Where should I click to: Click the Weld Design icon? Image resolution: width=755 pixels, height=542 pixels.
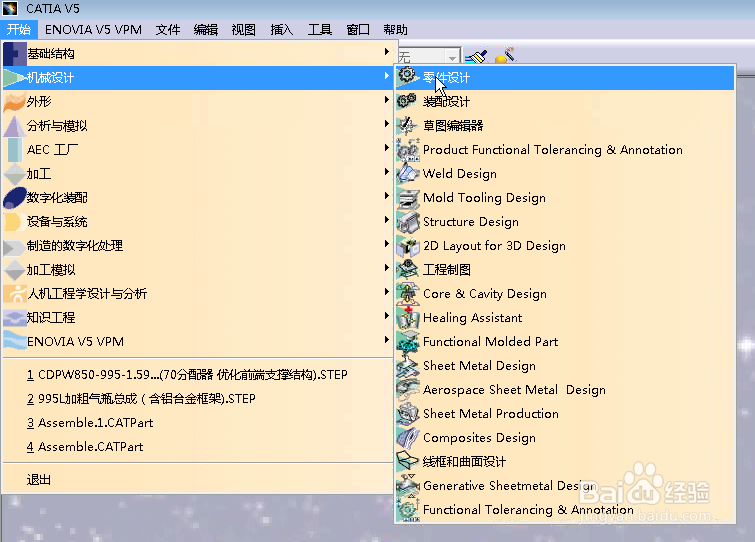coord(407,173)
